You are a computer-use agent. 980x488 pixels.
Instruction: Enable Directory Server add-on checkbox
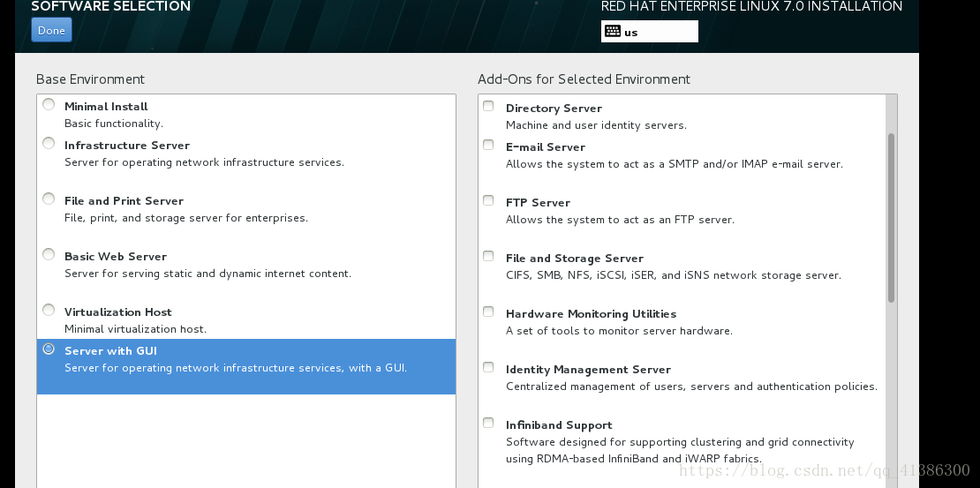tap(488, 106)
